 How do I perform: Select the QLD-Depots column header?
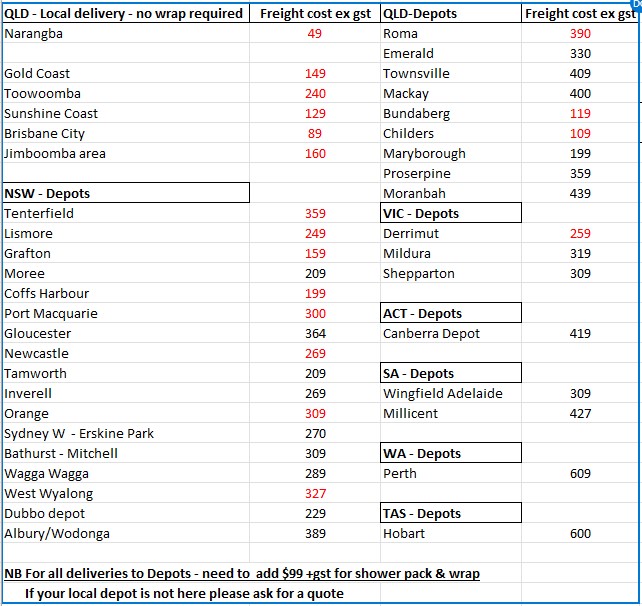[451, 14]
